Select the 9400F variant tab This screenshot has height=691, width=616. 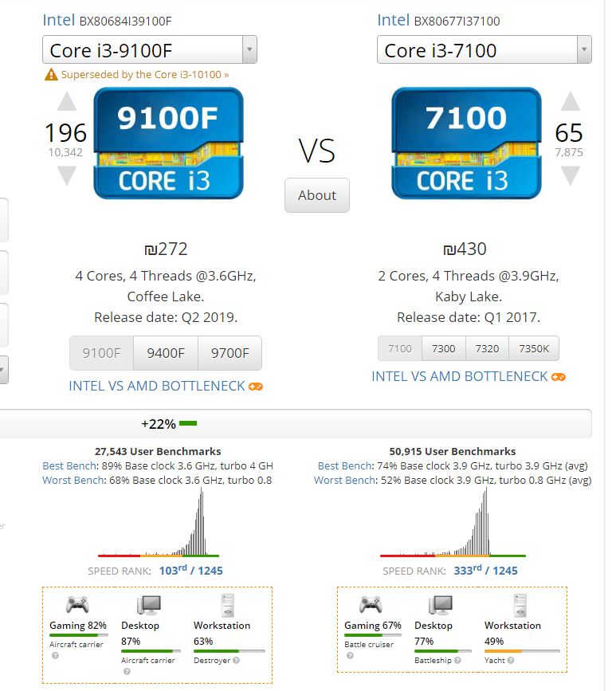click(166, 353)
